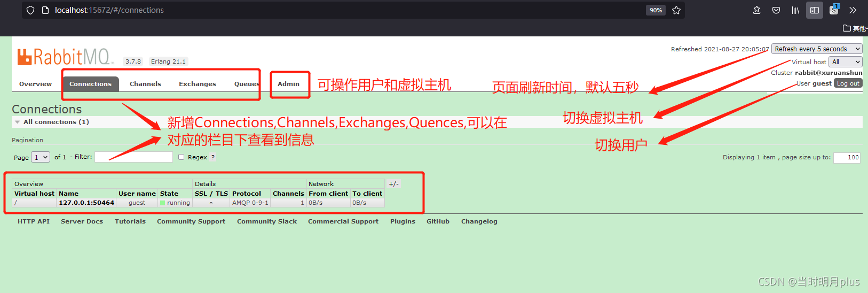Sort by Virtual host column header

(34, 194)
